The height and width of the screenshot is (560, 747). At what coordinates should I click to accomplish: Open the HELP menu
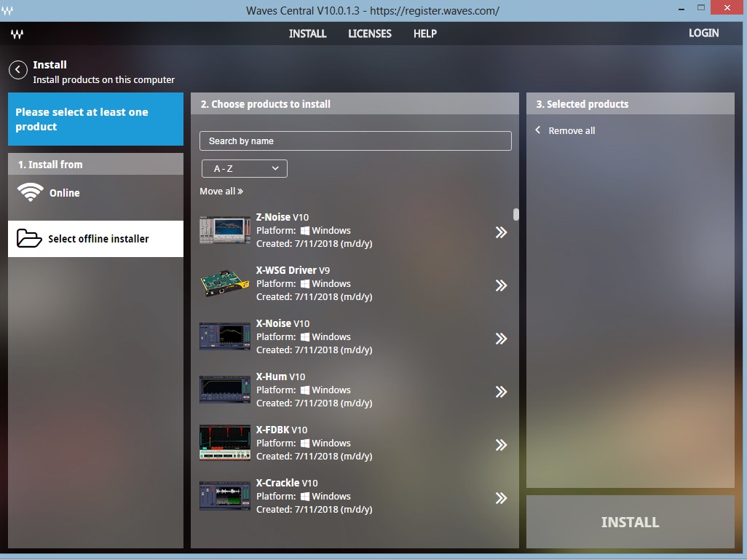tap(425, 33)
